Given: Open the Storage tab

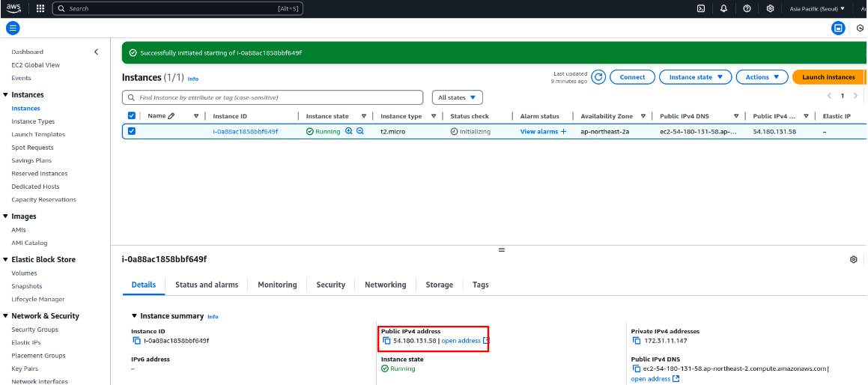Looking at the screenshot, I should [x=439, y=285].
